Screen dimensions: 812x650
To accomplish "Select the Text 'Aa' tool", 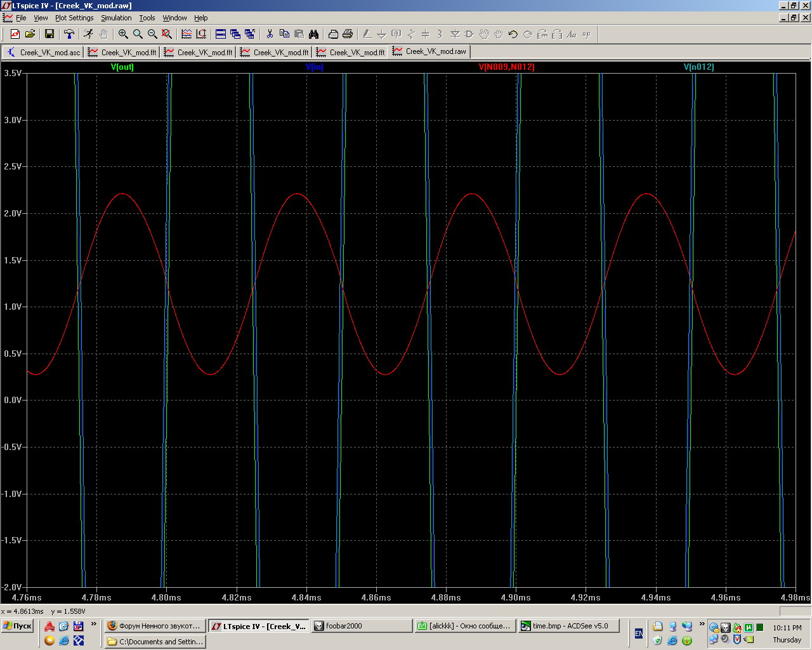I will (x=572, y=34).
